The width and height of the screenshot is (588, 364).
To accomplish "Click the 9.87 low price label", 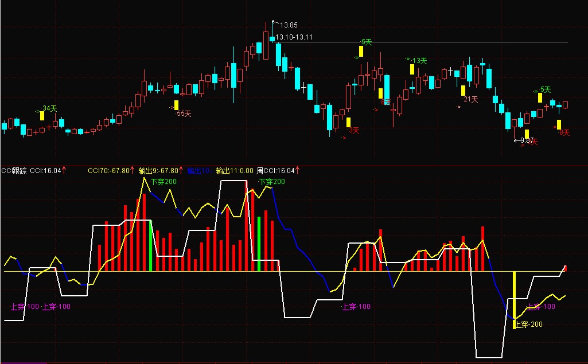I will [x=527, y=140].
